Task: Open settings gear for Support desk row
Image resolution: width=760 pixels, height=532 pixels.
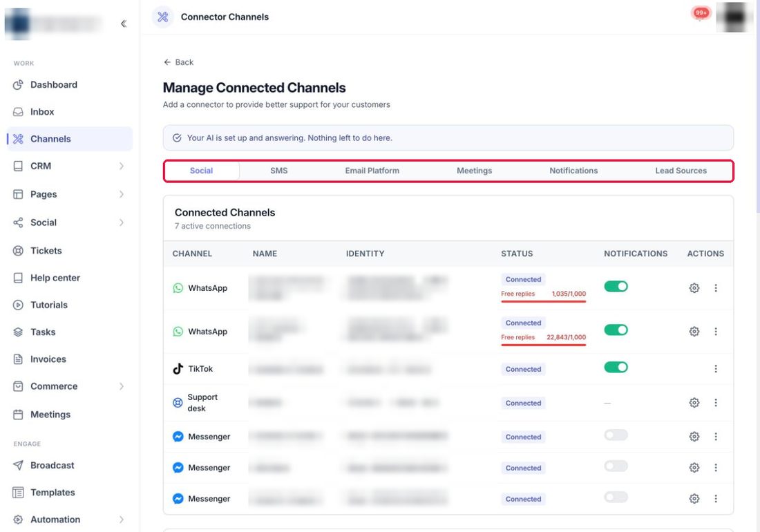Action: [x=694, y=403]
